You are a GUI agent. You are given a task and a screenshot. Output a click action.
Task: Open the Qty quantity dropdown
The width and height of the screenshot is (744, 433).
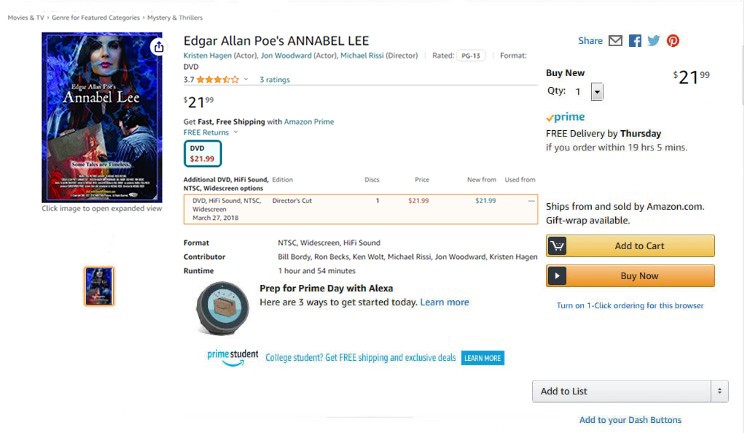(x=597, y=92)
